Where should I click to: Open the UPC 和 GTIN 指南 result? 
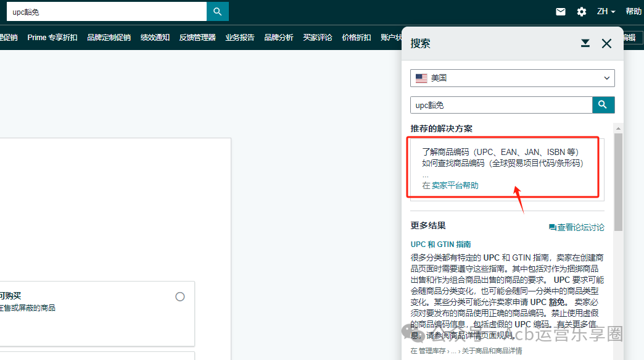pyautogui.click(x=440, y=244)
